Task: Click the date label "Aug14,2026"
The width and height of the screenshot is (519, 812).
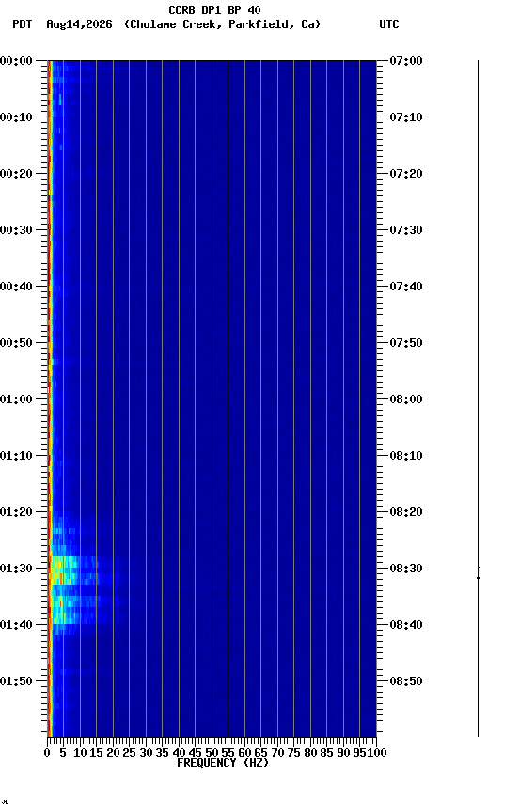Action: 79,24
